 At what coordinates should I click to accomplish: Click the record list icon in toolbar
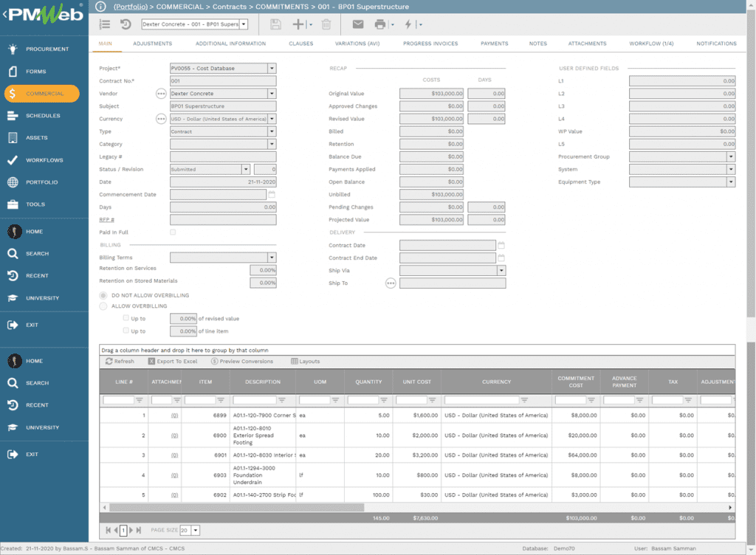(105, 24)
